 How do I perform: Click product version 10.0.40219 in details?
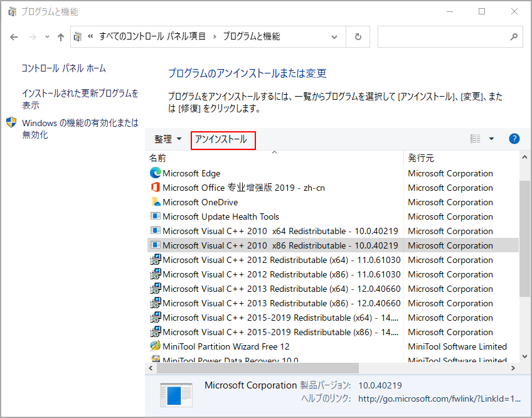pos(380,385)
